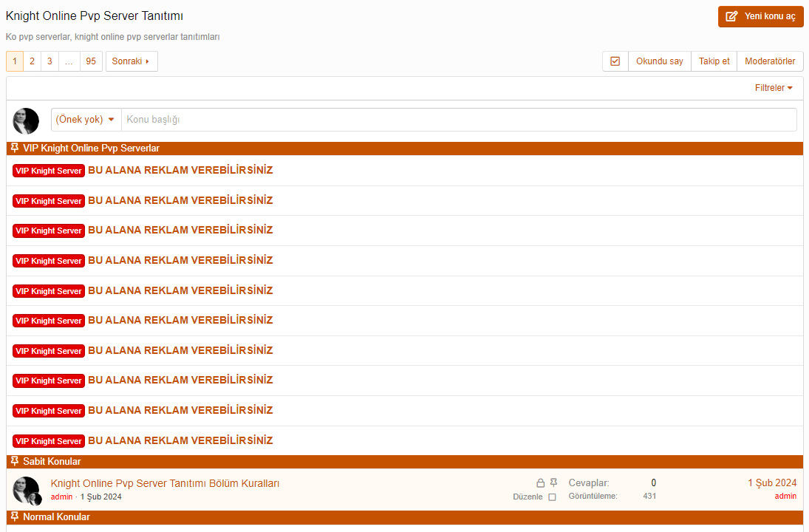Image resolution: width=809 pixels, height=532 pixels.
Task: Click the lock icon on Bölüm Kuralları thread
Action: pyautogui.click(x=540, y=483)
